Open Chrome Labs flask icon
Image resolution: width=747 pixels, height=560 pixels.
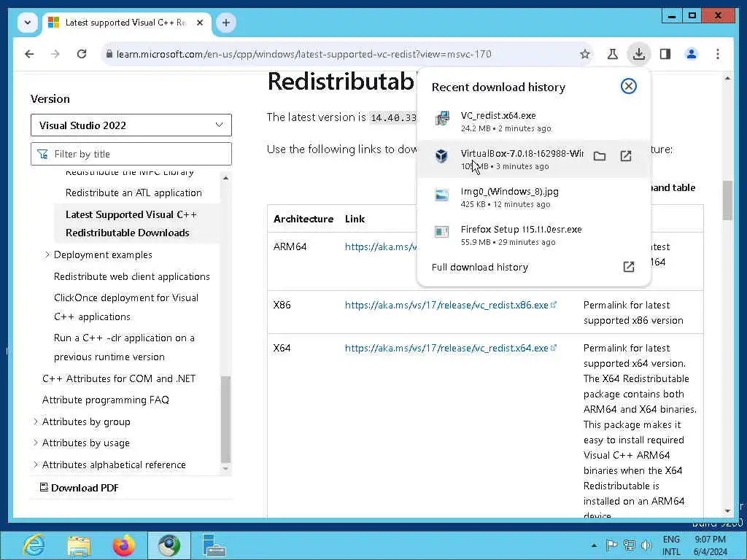coord(613,54)
